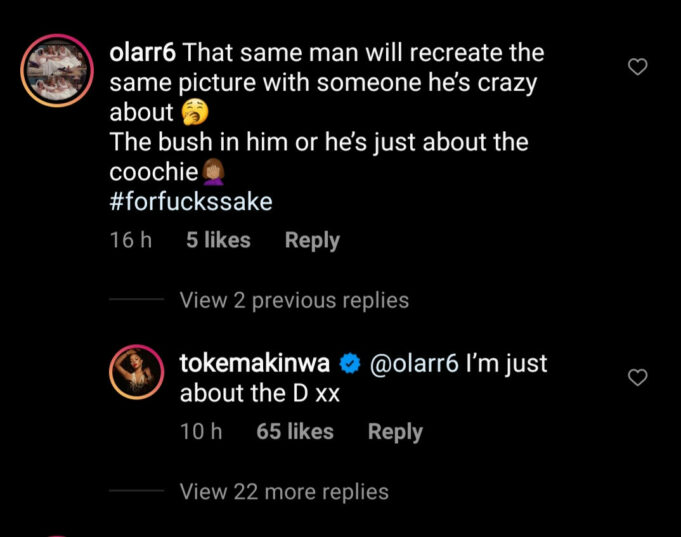Reply to olarr6's comment
The image size is (681, 537).
pyautogui.click(x=312, y=240)
